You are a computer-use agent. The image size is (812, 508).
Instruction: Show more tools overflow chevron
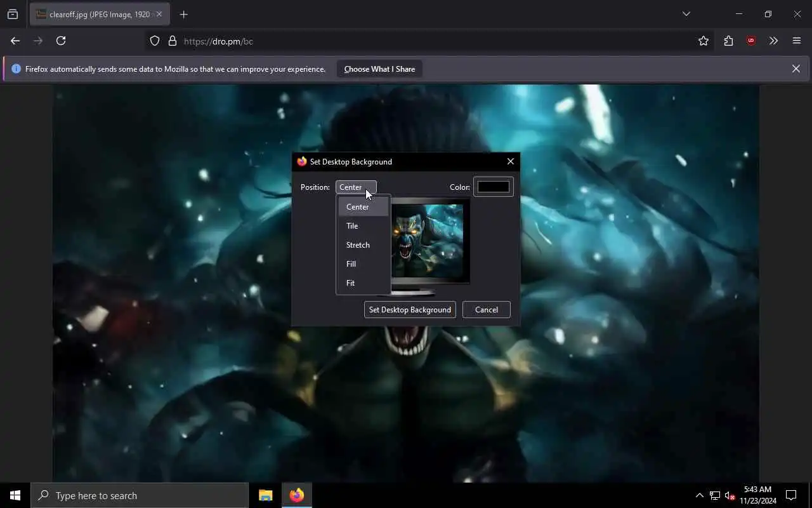coord(773,41)
